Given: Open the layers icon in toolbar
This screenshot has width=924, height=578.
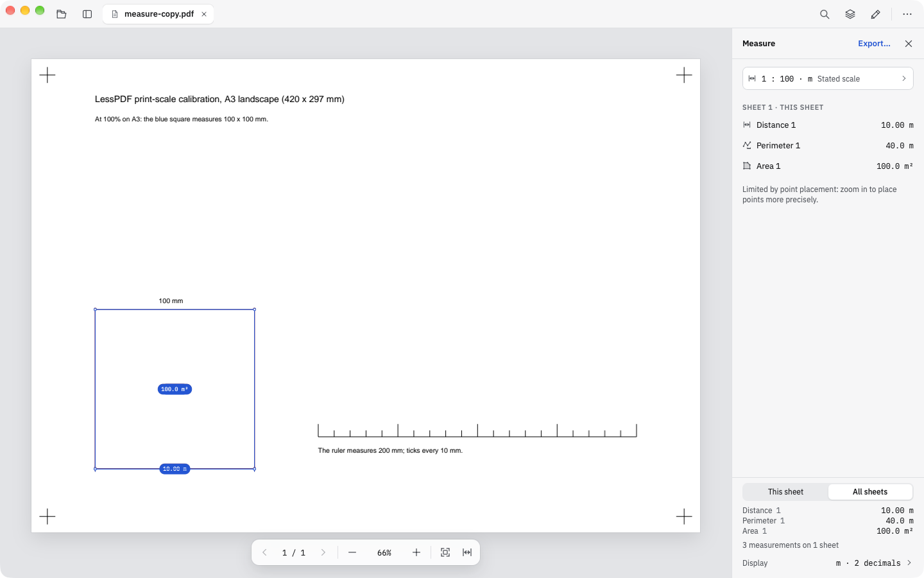Looking at the screenshot, I should 850,14.
